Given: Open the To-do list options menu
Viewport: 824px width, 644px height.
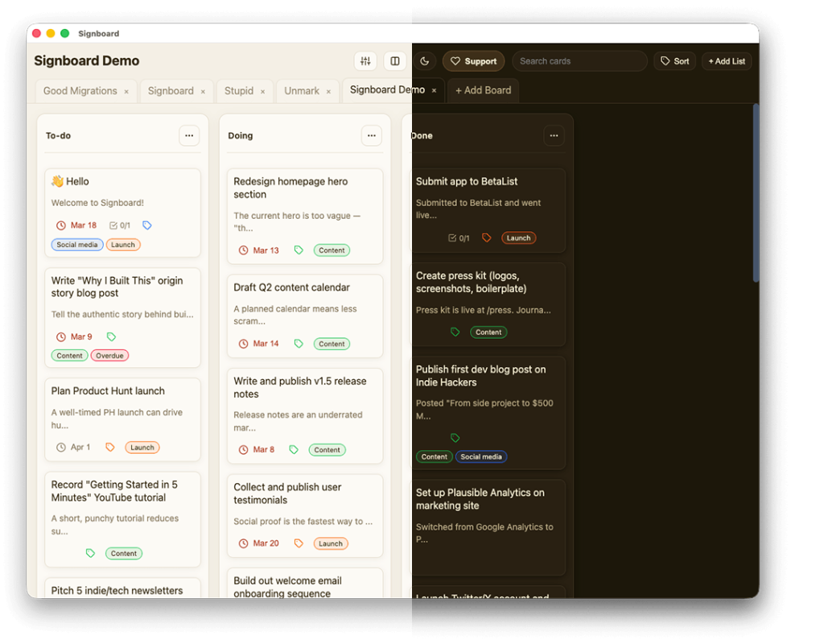Looking at the screenshot, I should 189,136.
